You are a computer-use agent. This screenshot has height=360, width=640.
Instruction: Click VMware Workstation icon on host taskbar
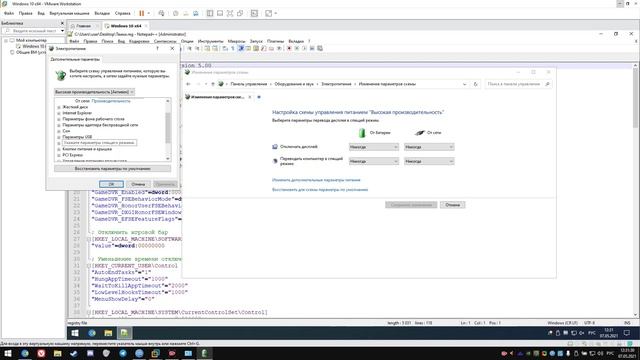(156, 353)
